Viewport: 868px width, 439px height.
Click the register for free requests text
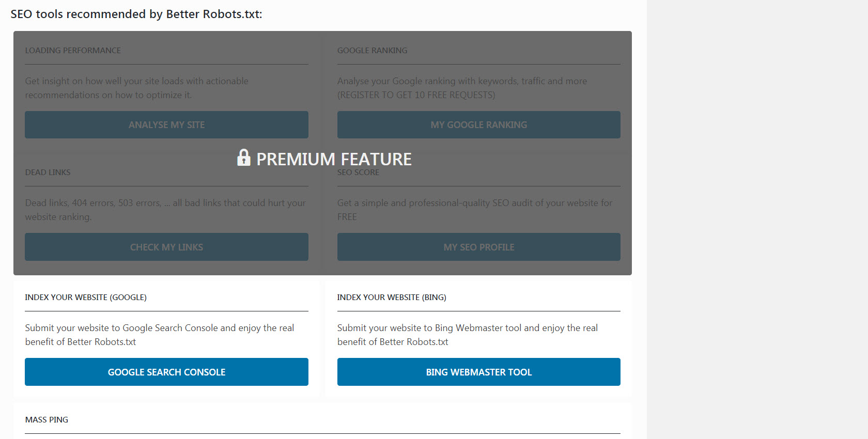tap(416, 95)
